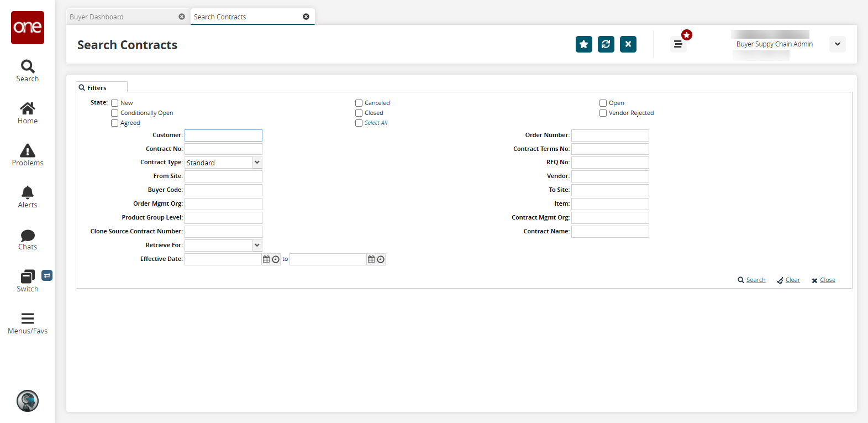868x423 pixels.
Task: Open the first Effective Date calendar picker
Action: (x=266, y=259)
